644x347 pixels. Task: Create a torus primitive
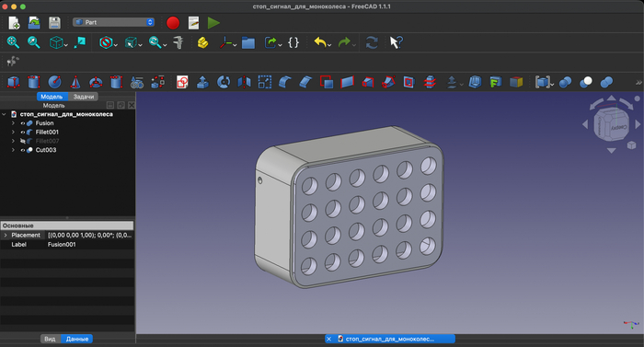coord(96,82)
